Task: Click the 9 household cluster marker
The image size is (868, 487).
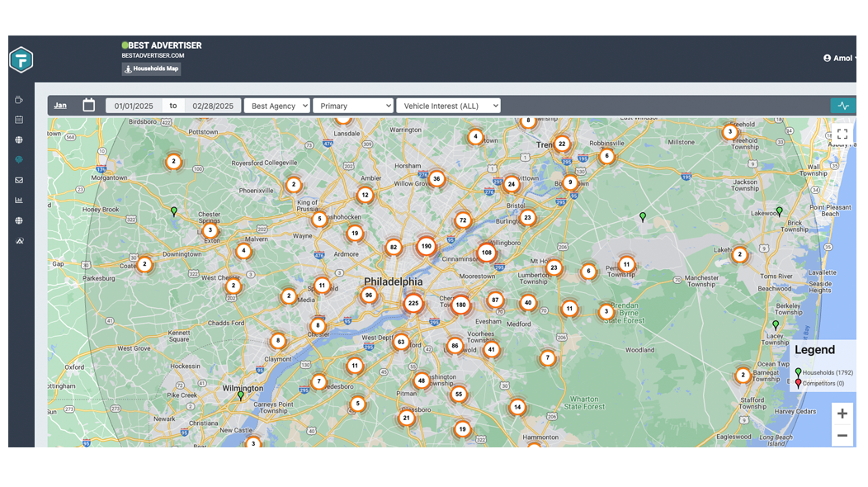Action: [x=570, y=182]
